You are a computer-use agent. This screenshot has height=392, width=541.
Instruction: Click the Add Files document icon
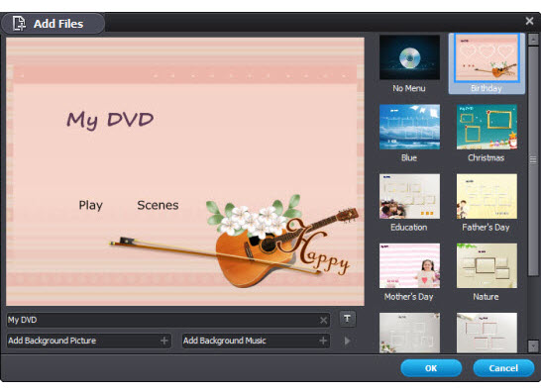click(19, 24)
